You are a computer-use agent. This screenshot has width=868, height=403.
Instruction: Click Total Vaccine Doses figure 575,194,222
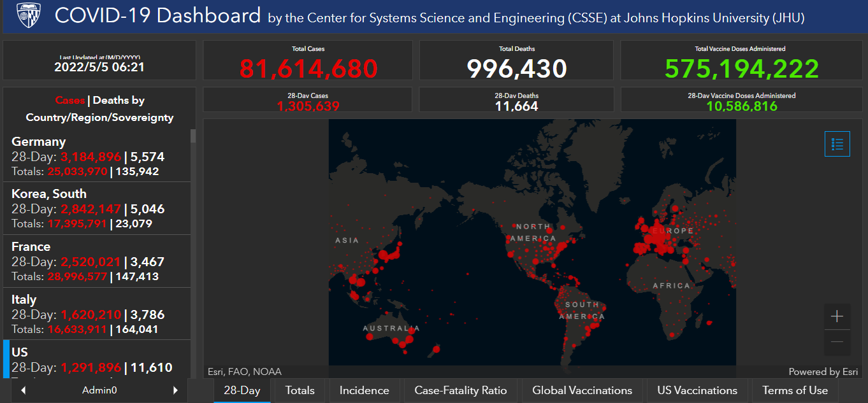pyautogui.click(x=741, y=68)
